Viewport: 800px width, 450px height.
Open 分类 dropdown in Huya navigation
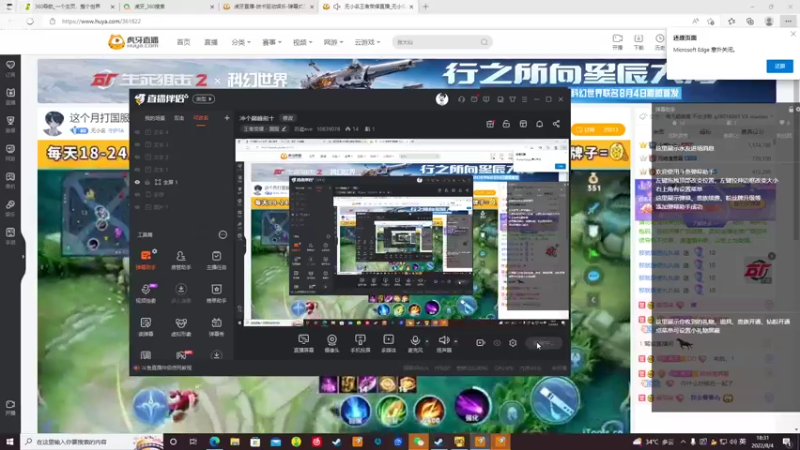pos(241,42)
